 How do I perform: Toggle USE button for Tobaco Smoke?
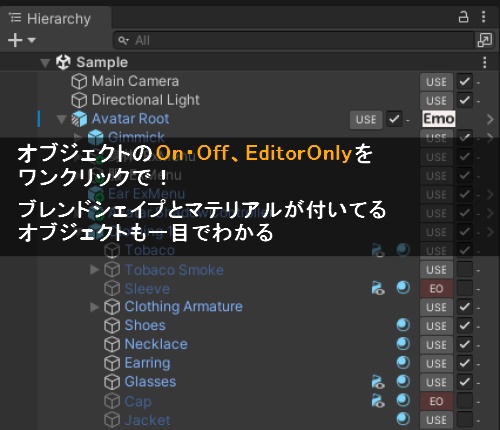436,270
